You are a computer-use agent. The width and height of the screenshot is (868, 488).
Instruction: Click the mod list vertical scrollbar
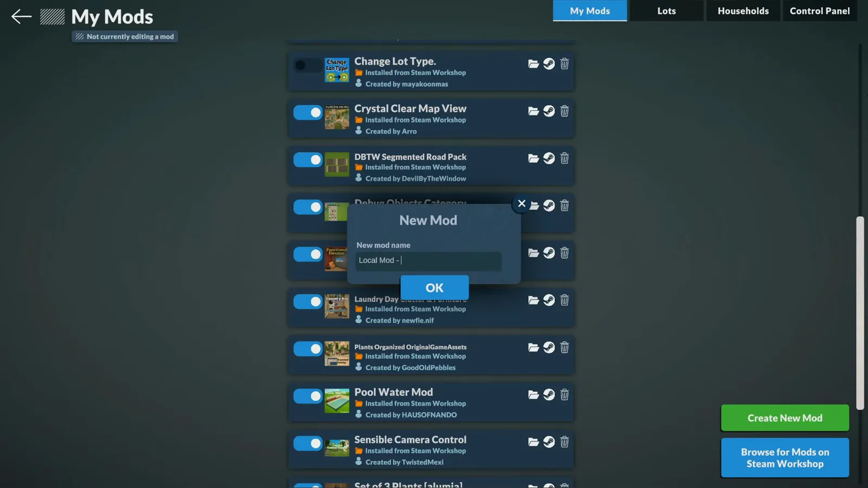point(860,313)
